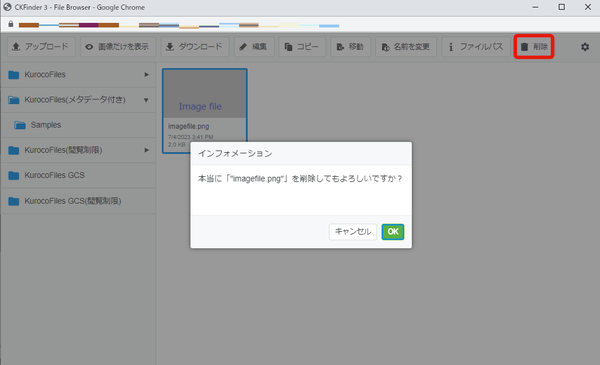Click the 名前を変更 rename button
Viewport: 600px width, 365px height.
point(406,47)
